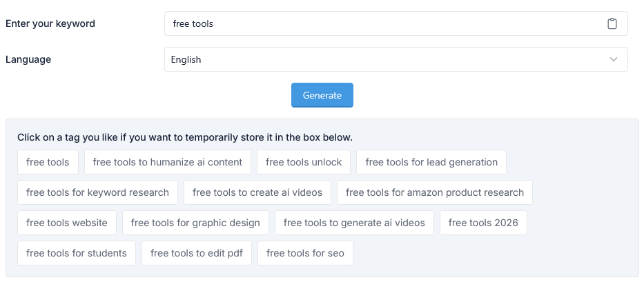
Task: Pick the 'free tools 2026' tag
Action: [x=483, y=223]
